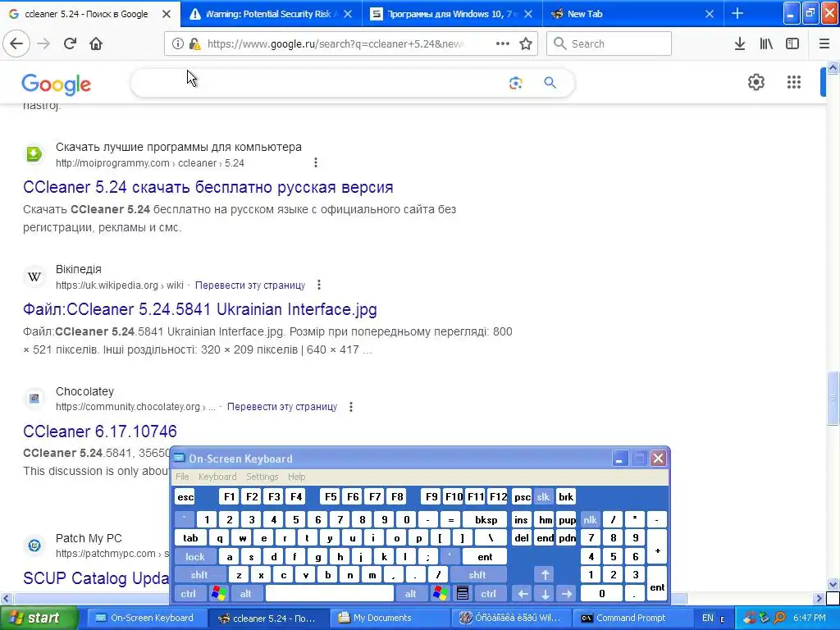The height and width of the screenshot is (630, 840).
Task: Close the ccleaner 5.24 Google tab
Action: (167, 14)
